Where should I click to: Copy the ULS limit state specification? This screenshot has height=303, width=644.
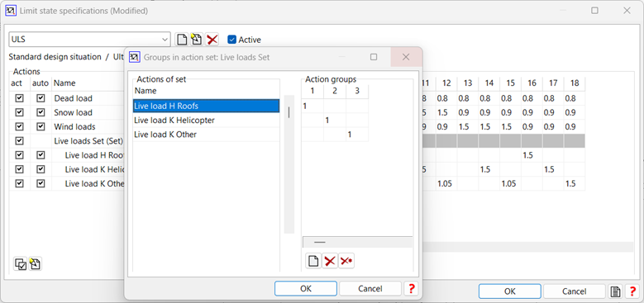click(197, 40)
